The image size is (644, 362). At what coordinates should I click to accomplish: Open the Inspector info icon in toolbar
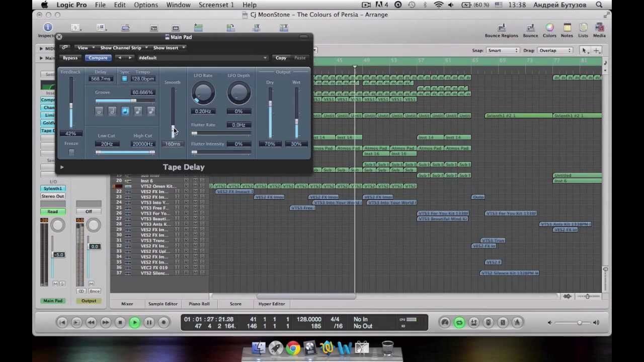(x=48, y=27)
